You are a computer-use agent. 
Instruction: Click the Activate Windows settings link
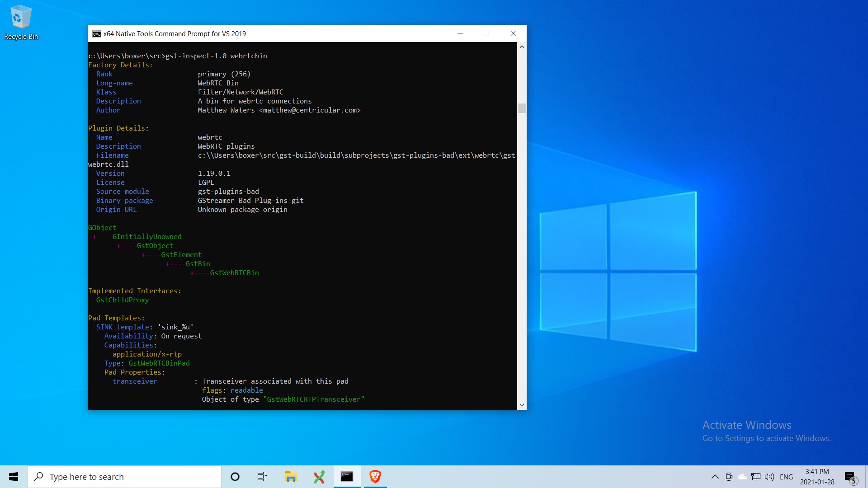[766, 438]
